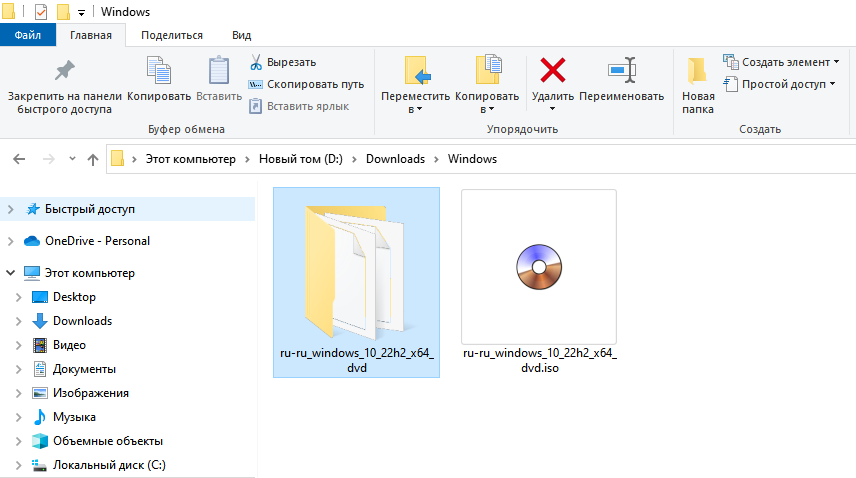
Task: Click the Вставить ярлык item
Action: coord(299,106)
